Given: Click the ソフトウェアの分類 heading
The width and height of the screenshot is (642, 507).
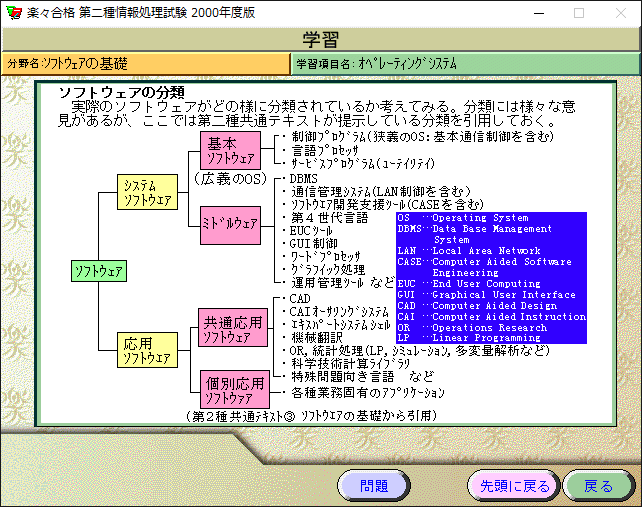Looking at the screenshot, I should (122, 93).
